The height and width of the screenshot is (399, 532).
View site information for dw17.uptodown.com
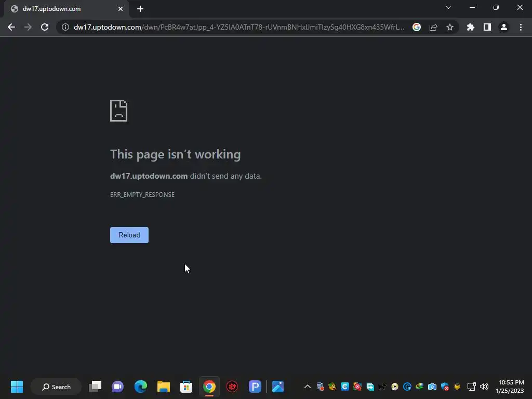(x=65, y=27)
